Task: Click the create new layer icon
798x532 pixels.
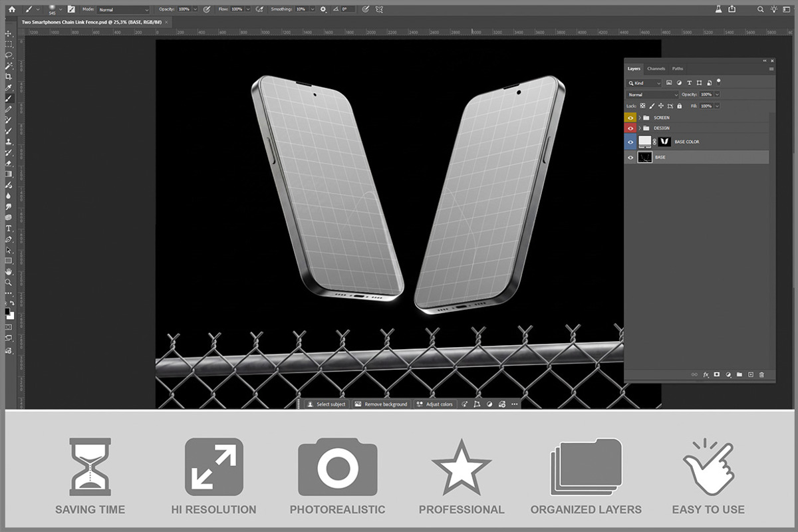Action: pyautogui.click(x=751, y=374)
